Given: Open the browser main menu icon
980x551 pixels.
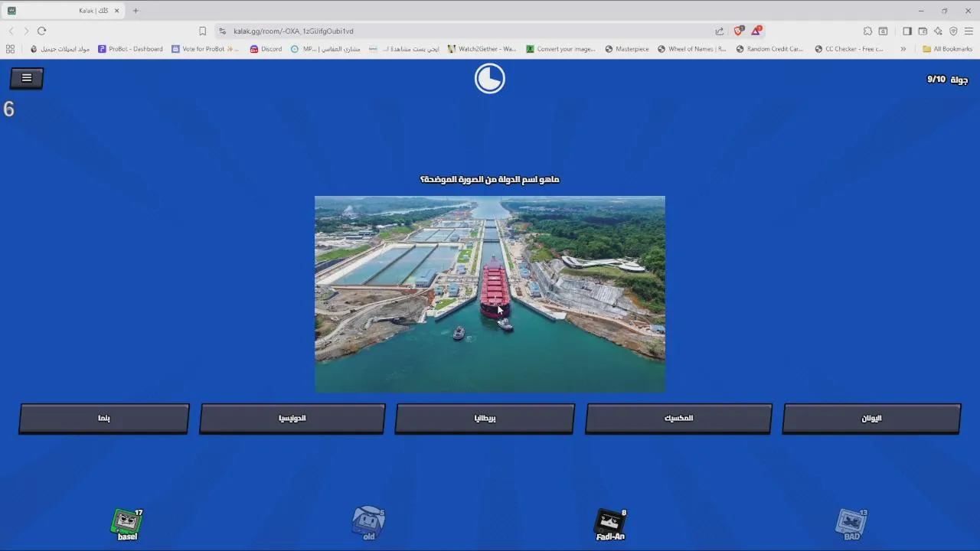Looking at the screenshot, I should (969, 31).
